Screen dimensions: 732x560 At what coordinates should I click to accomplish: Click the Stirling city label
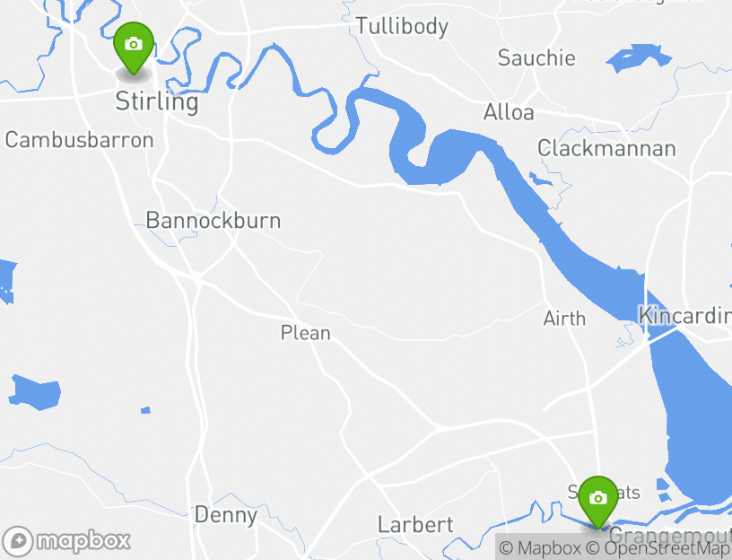coord(157,102)
